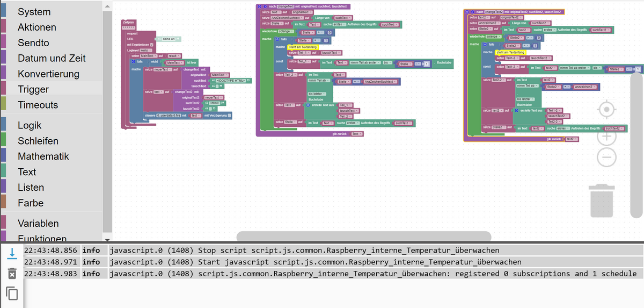Open the 'result' variable dropdown

(174, 56)
